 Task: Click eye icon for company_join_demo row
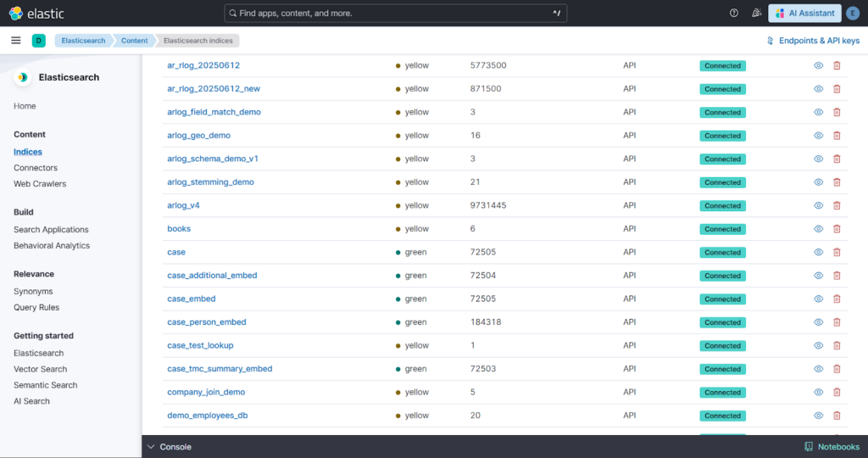(819, 392)
